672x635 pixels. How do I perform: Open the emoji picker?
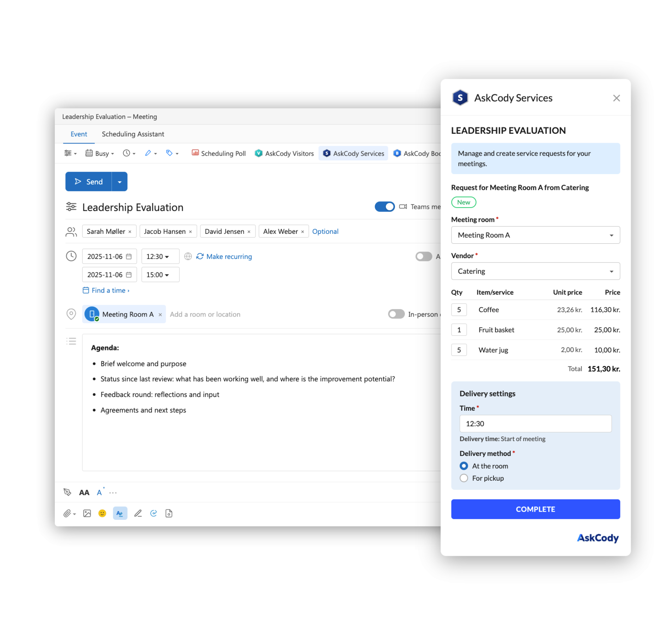pos(102,514)
